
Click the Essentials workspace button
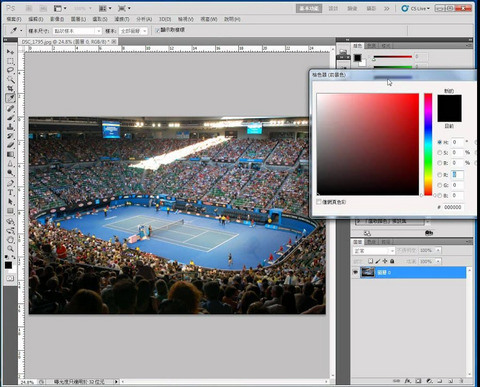click(x=309, y=8)
